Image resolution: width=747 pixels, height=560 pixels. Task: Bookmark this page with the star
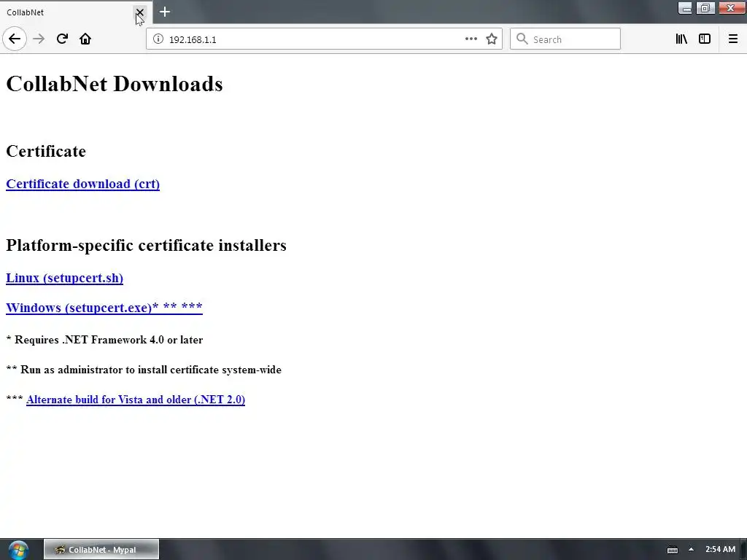[x=492, y=39]
